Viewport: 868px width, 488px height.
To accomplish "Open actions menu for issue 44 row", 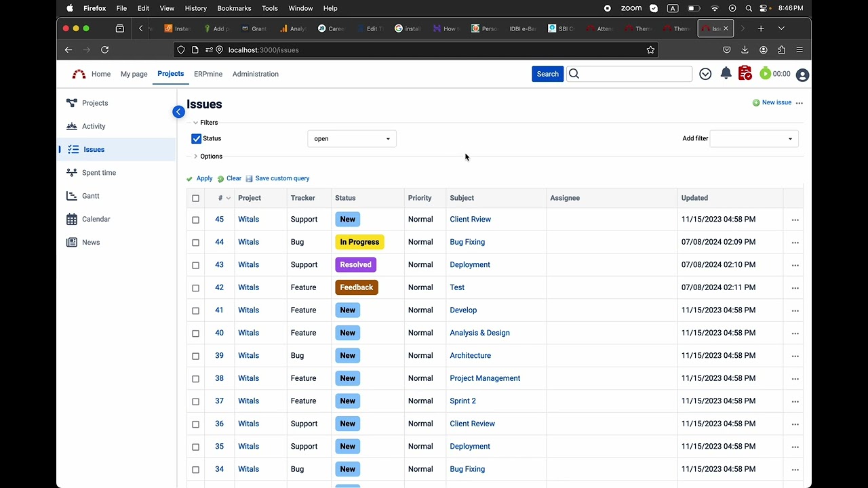I will tap(795, 243).
